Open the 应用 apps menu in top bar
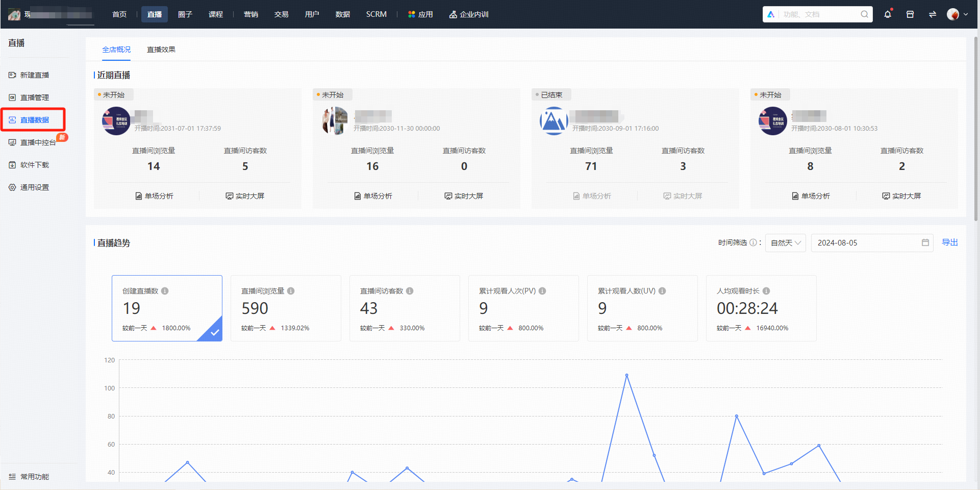Viewport: 980px width, 490px height. click(420, 14)
